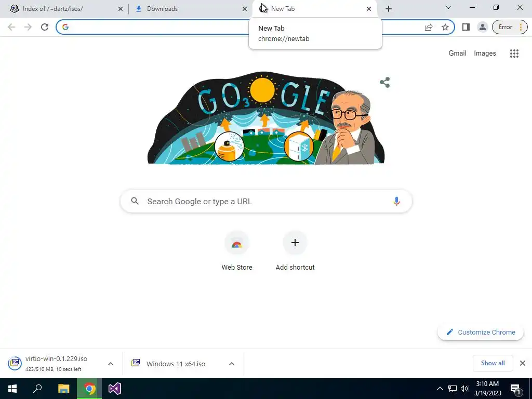Click the forward navigation arrow
This screenshot has height=399, width=532.
click(28, 27)
